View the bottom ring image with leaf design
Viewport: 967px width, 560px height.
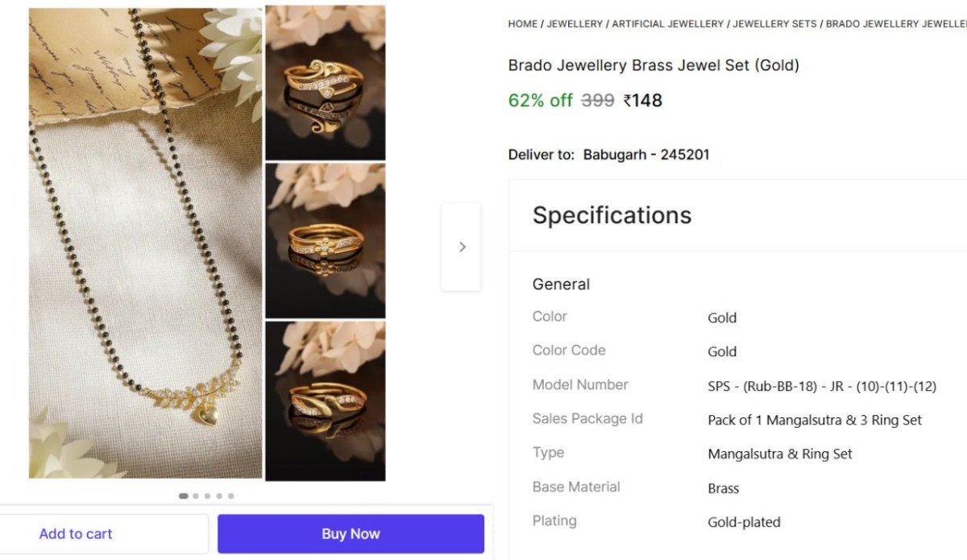coord(326,400)
